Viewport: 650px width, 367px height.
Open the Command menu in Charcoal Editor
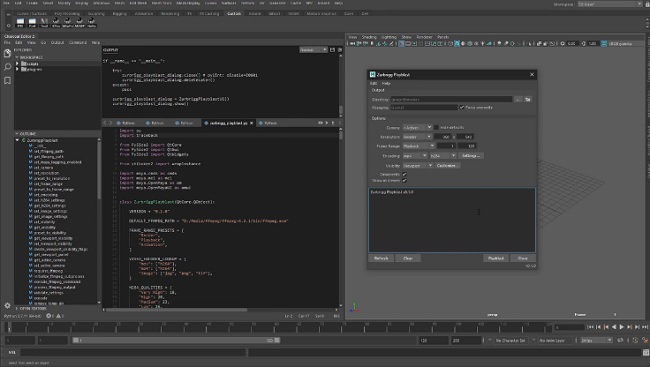78,42
